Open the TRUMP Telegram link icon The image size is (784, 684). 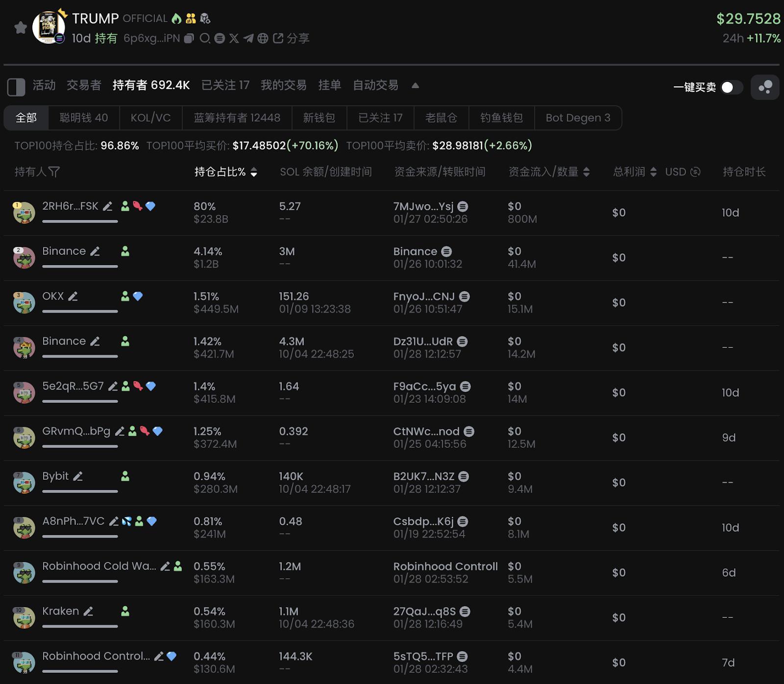pos(248,38)
